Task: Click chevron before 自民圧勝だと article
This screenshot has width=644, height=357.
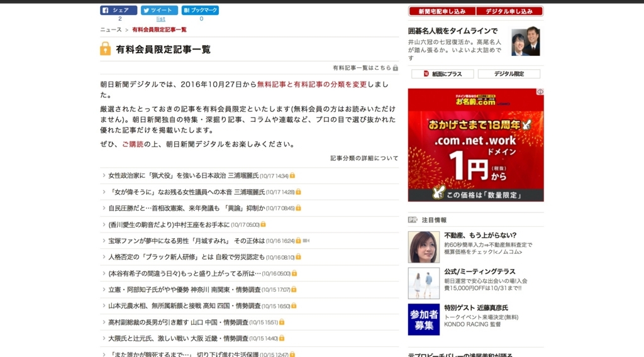Action: click(x=104, y=208)
